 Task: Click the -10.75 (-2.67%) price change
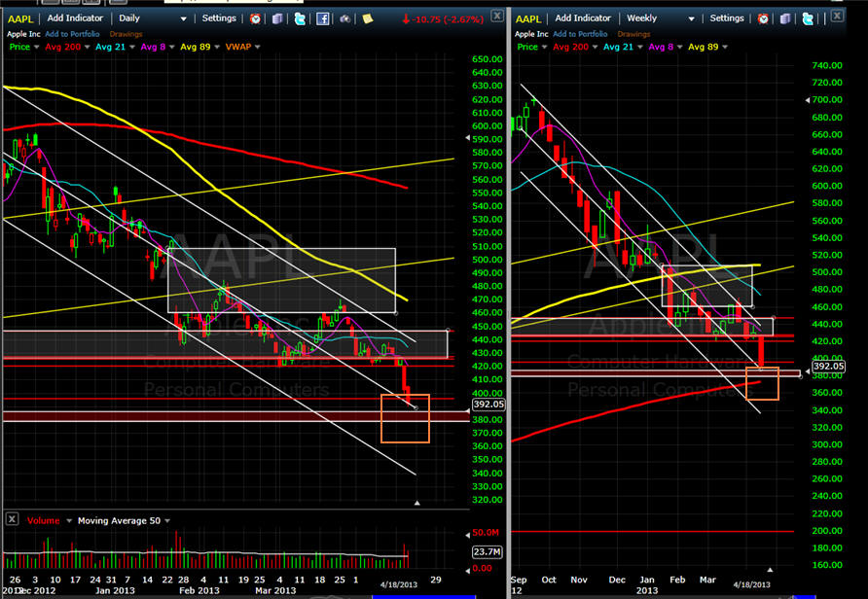[443, 19]
